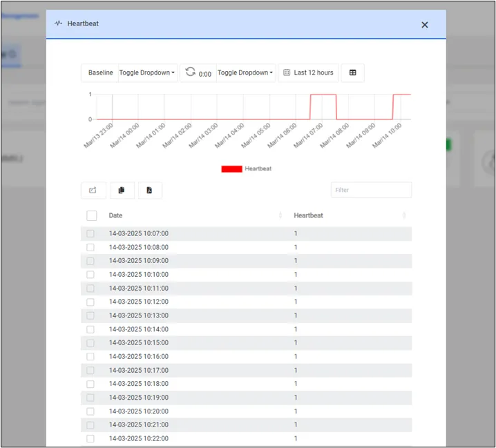This screenshot has height=448, width=496.
Task: Check the 14-03-2025 10:17:00 row
Action: 90,370
